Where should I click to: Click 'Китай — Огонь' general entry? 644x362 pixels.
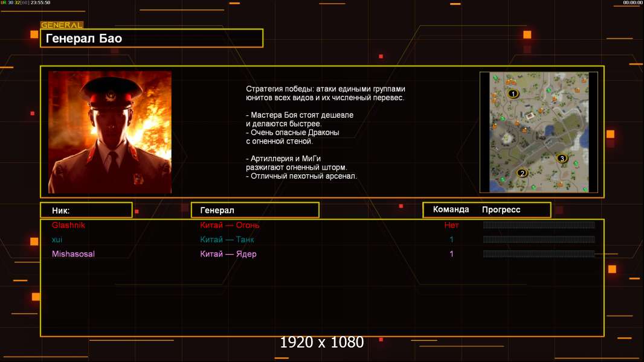tap(230, 225)
